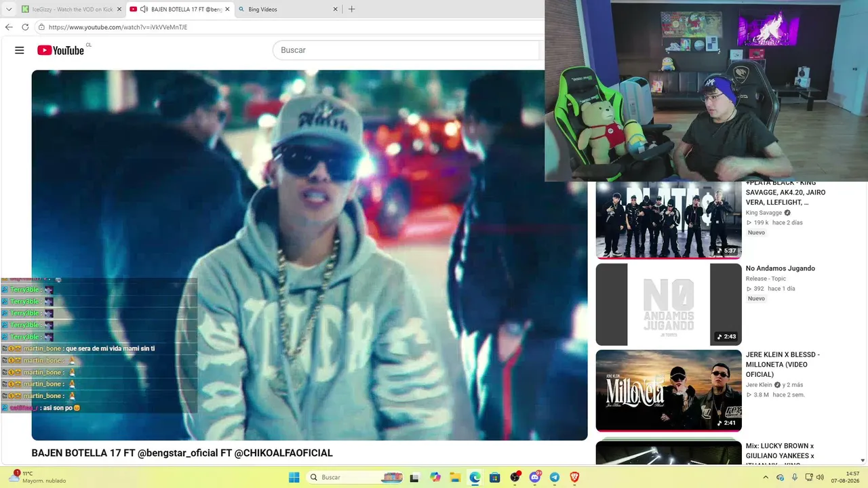Viewport: 868px width, 488px height.
Task: Expand the browser tab search dropdown
Action: [x=9, y=9]
